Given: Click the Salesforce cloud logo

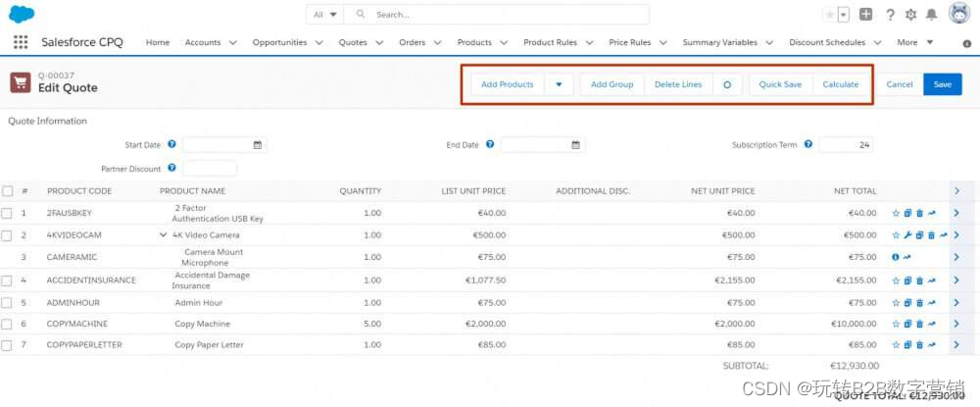Looking at the screenshot, I should (x=22, y=14).
